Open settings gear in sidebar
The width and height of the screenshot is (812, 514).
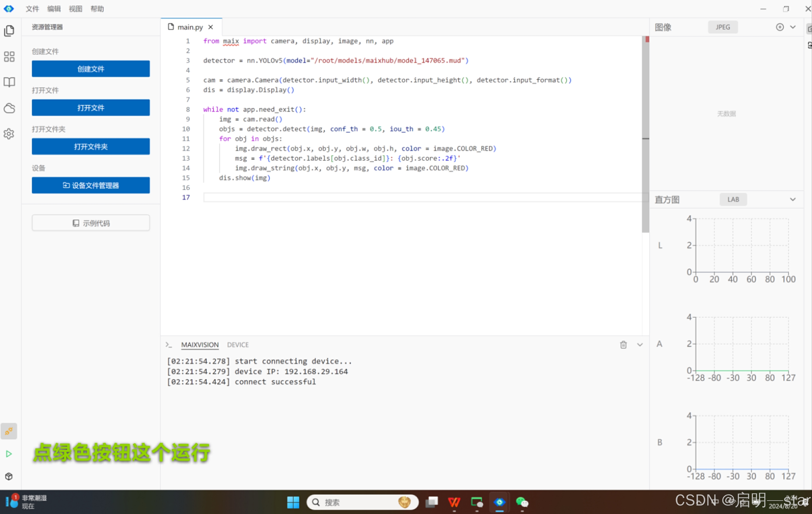tap(9, 134)
